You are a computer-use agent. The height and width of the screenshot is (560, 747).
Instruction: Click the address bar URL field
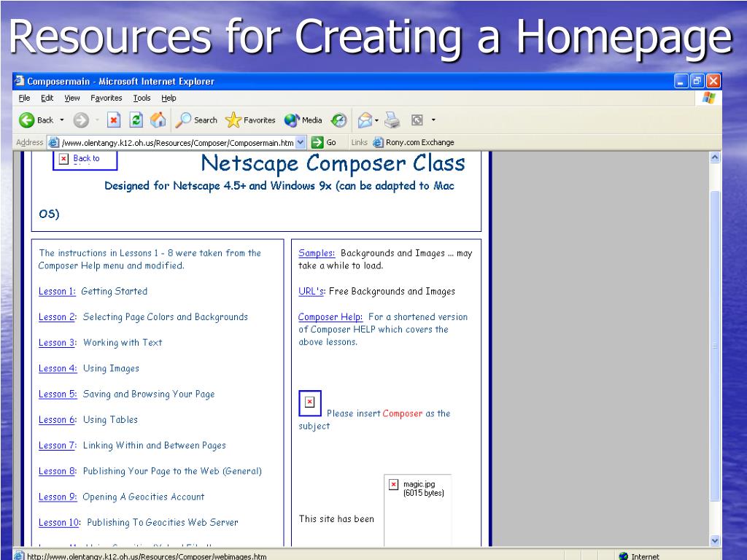[178, 142]
